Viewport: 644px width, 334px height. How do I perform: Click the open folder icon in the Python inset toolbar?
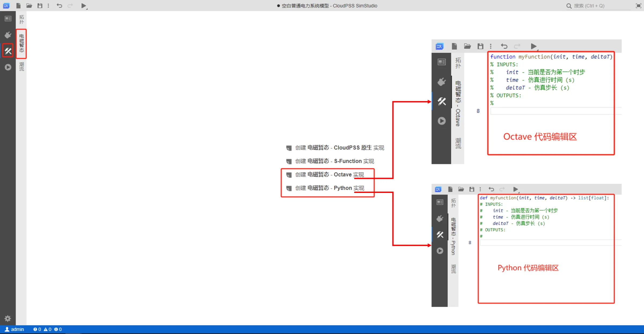click(461, 189)
